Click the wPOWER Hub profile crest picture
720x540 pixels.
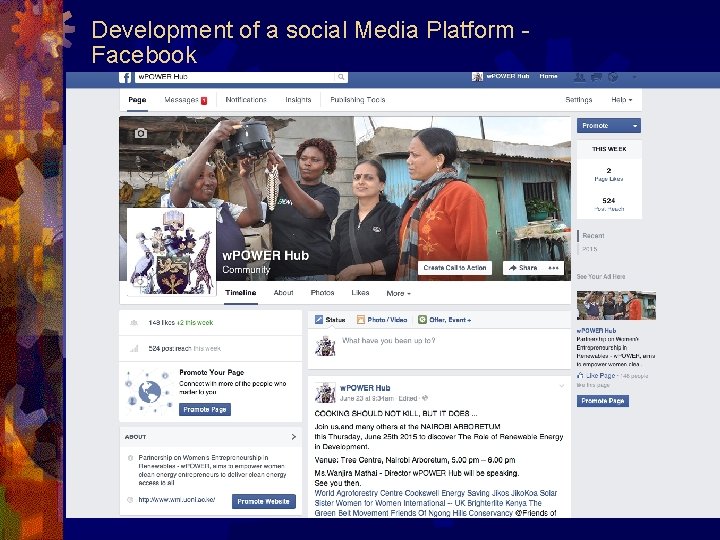(x=171, y=251)
